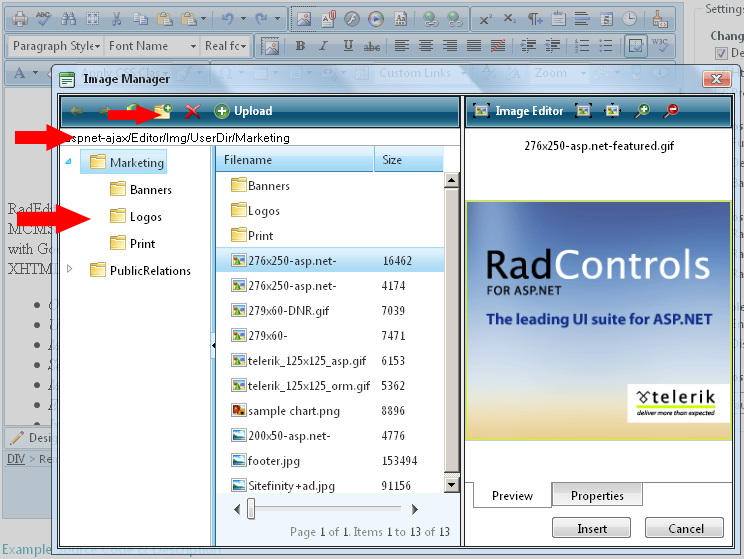Click the Cut scissors icon
744x559 pixels.
(116, 19)
